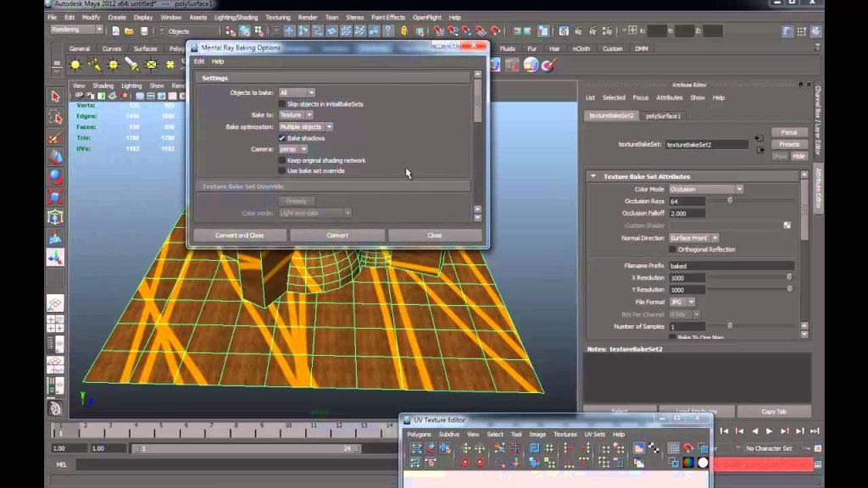Switch to the polySurface1 tab
The height and width of the screenshot is (488, 868).
(x=663, y=116)
